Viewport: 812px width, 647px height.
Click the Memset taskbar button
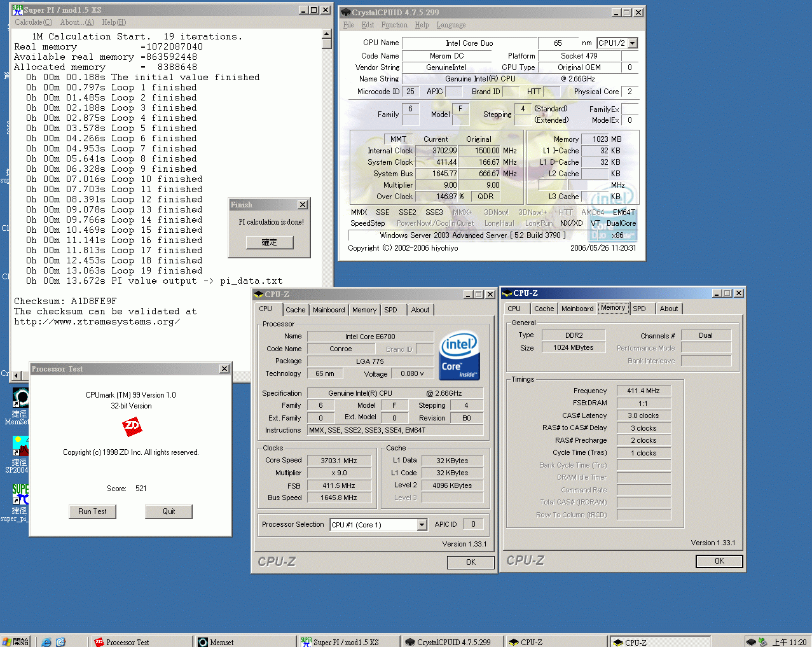point(244,642)
